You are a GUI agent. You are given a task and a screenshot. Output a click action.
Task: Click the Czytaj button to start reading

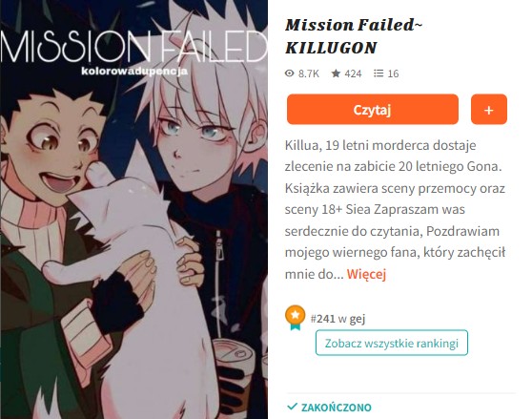(x=372, y=110)
